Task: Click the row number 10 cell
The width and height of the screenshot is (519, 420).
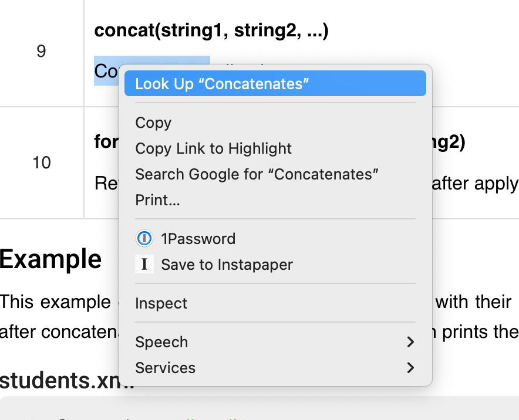Action: [x=41, y=162]
